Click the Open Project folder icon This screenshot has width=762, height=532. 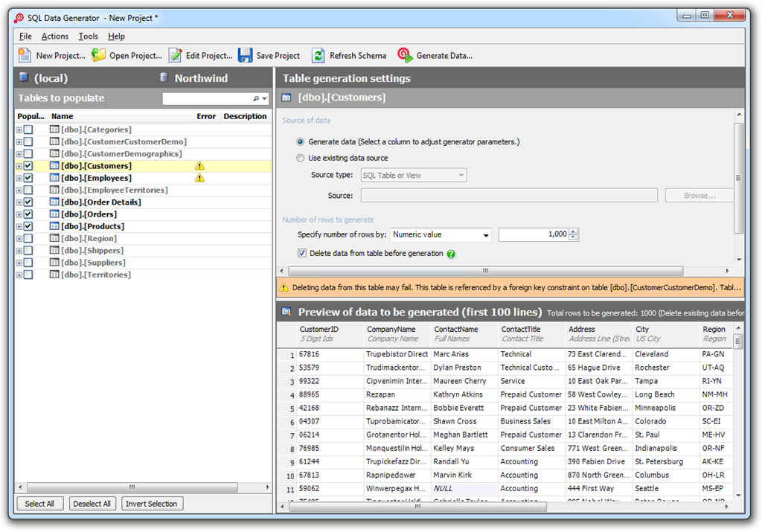[x=98, y=55]
